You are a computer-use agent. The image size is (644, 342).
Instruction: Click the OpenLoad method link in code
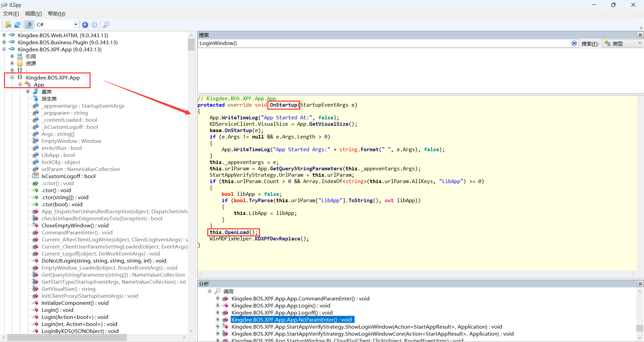pyautogui.click(x=236, y=232)
